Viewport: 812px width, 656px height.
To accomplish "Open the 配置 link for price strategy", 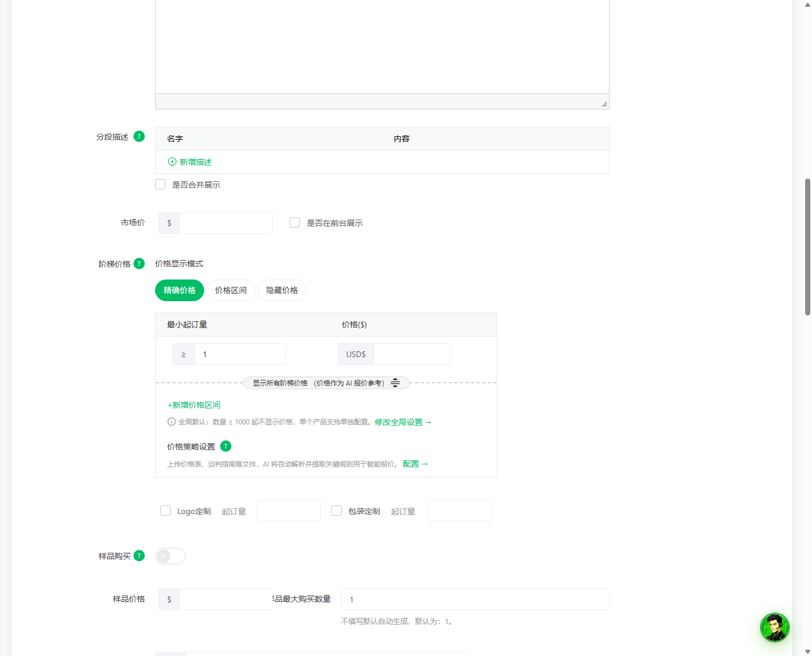I will coord(415,464).
